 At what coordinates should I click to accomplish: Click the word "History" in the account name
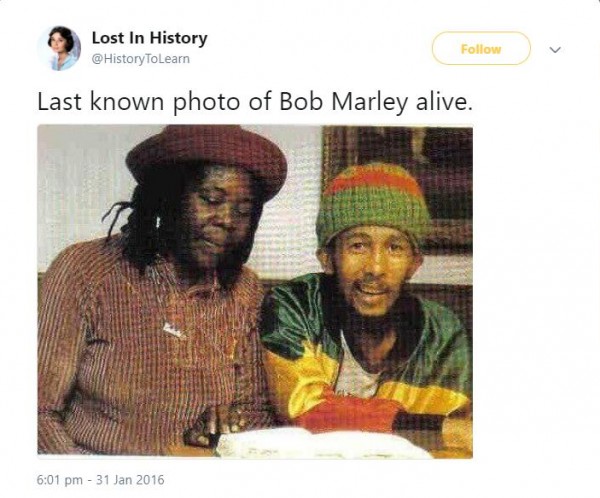click(179, 38)
